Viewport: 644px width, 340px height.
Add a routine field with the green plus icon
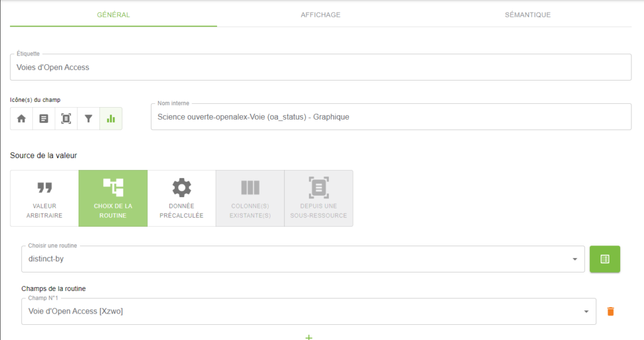(x=309, y=337)
